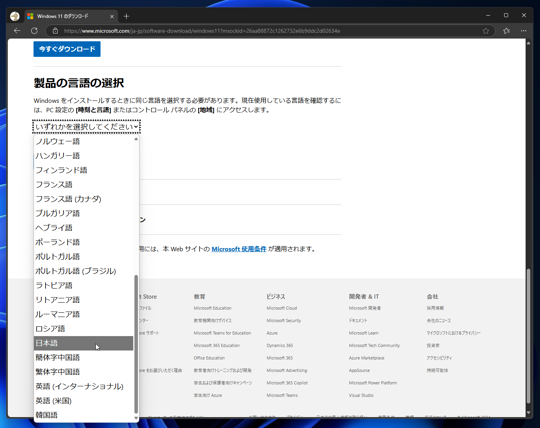
Task: Open the Microsoft Advertising footer link
Action: coord(287,370)
